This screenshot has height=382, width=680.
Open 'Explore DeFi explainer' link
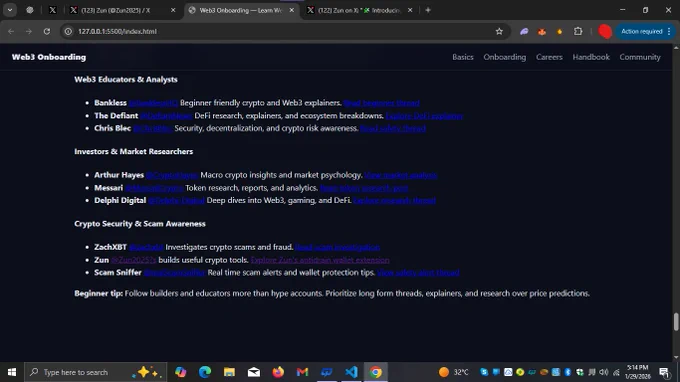[x=424, y=116]
